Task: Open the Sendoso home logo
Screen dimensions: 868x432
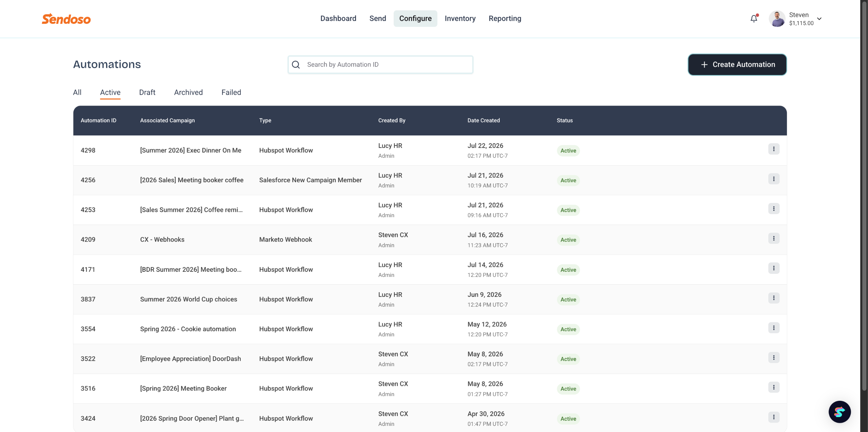Action: [x=66, y=19]
